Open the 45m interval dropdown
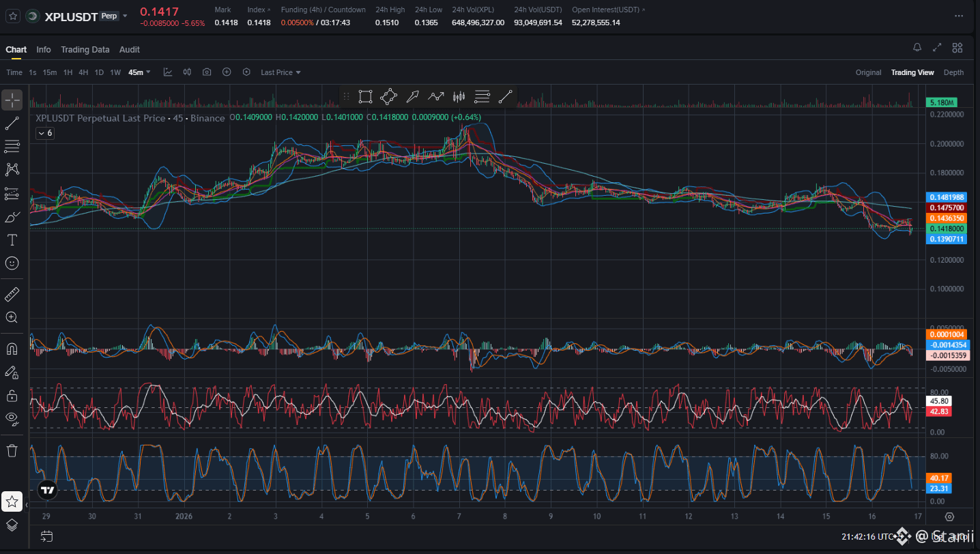This screenshot has height=554, width=980. [140, 72]
